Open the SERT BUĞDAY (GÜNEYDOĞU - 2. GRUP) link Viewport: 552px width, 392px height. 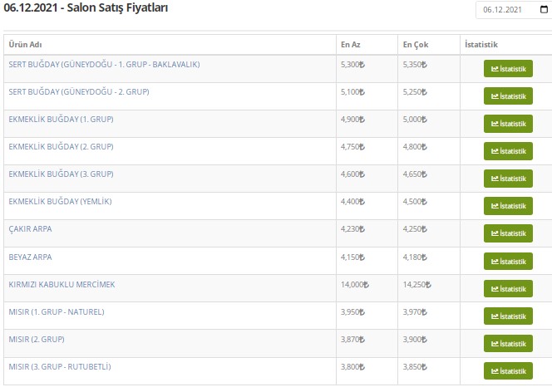coord(79,91)
